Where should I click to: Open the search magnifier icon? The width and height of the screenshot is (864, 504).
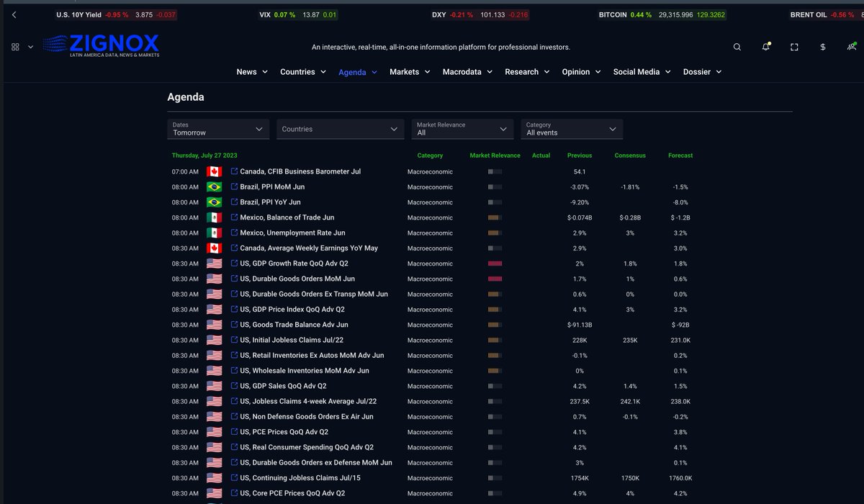(737, 47)
